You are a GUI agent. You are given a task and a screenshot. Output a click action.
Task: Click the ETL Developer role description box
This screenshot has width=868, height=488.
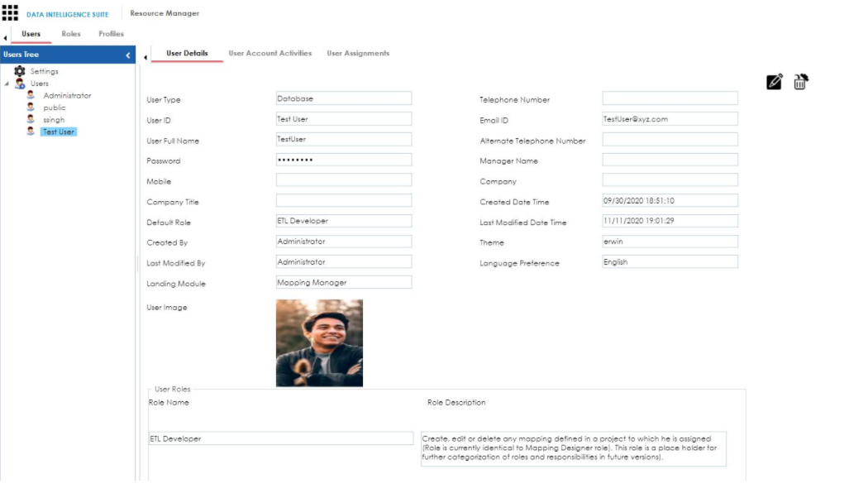point(574,448)
